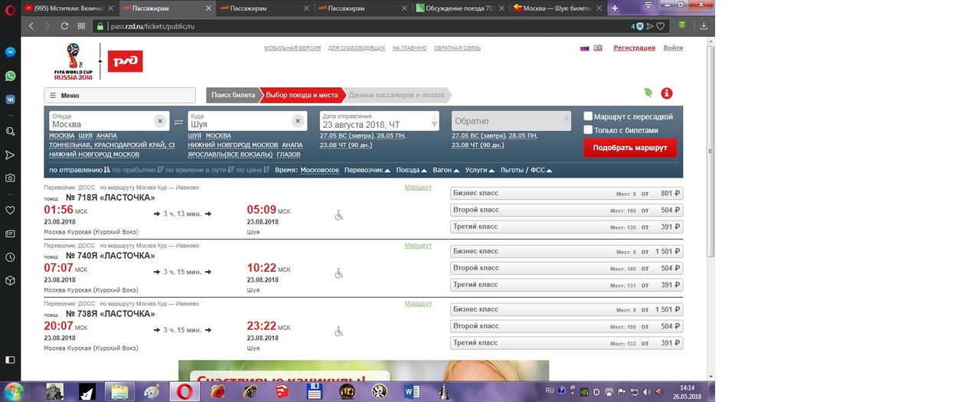This screenshot has width=980, height=402.
Task: Open VK messenger in the sidebar
Action: pyautogui.click(x=11, y=99)
